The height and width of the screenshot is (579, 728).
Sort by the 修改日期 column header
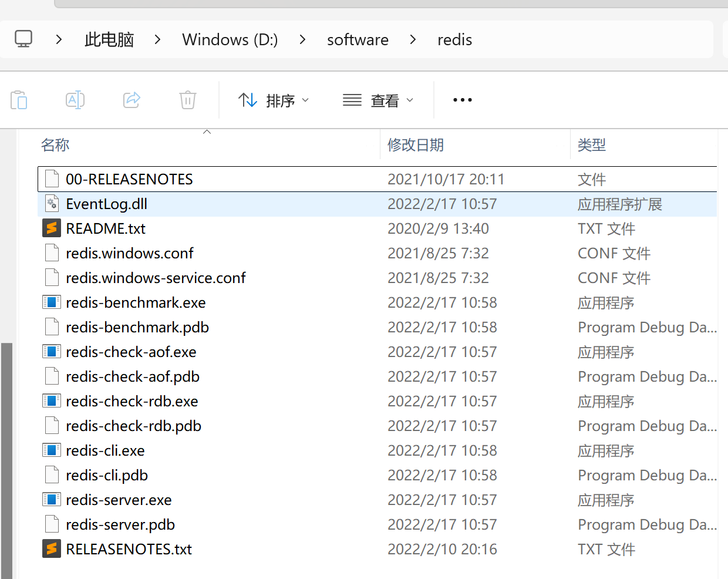[416, 145]
